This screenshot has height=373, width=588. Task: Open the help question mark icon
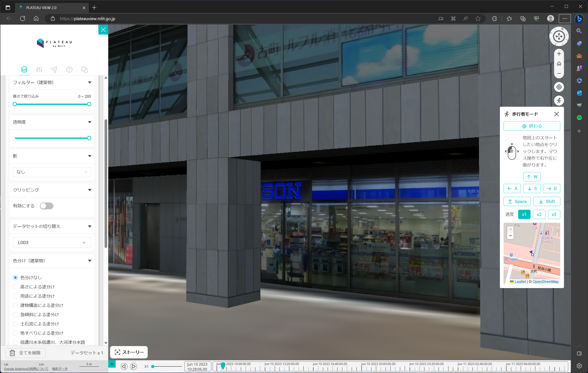69,70
